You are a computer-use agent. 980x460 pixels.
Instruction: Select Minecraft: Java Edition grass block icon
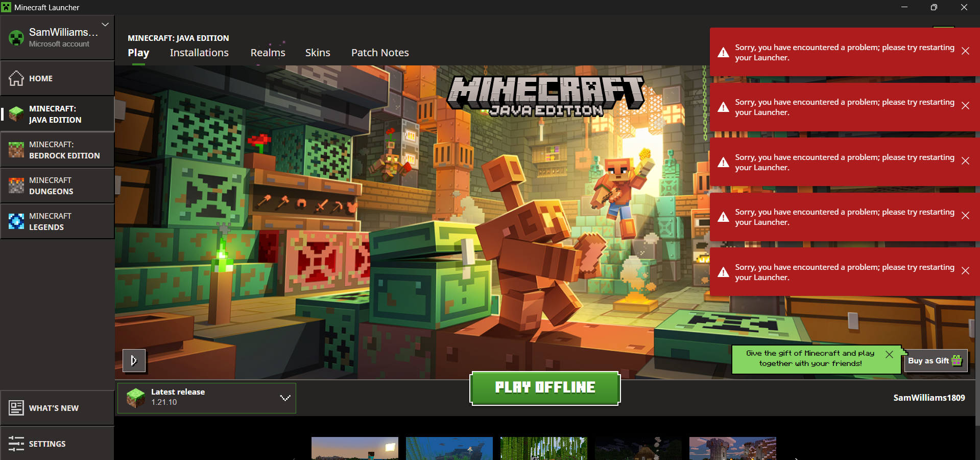[x=16, y=114]
